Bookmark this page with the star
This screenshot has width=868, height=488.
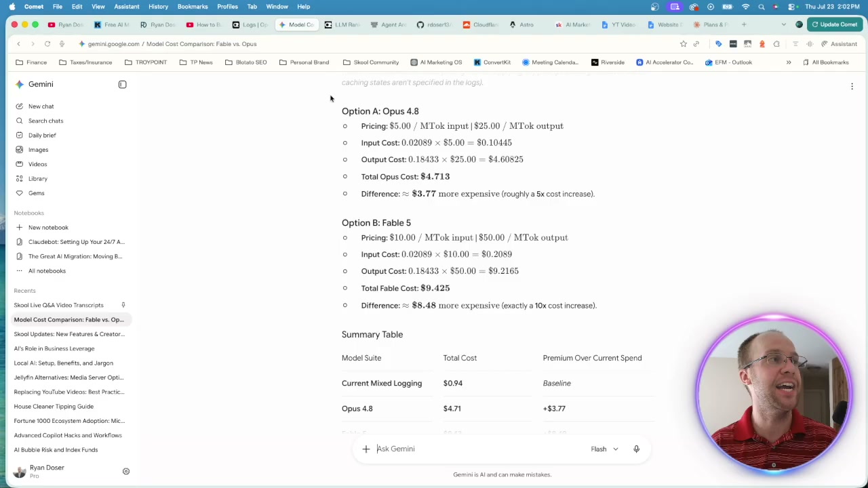[x=683, y=44]
